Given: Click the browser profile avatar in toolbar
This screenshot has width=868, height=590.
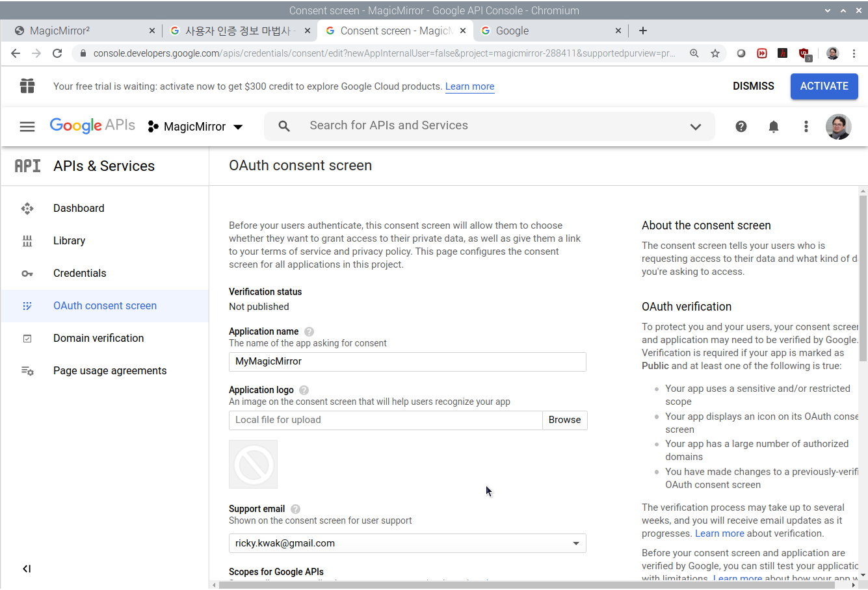Looking at the screenshot, I should click(833, 53).
